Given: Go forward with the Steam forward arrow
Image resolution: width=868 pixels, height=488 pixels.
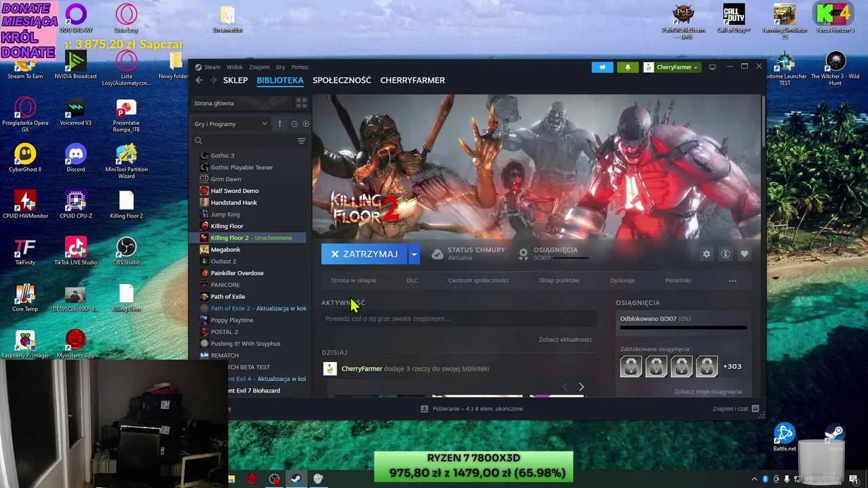Looking at the screenshot, I should pyautogui.click(x=213, y=80).
